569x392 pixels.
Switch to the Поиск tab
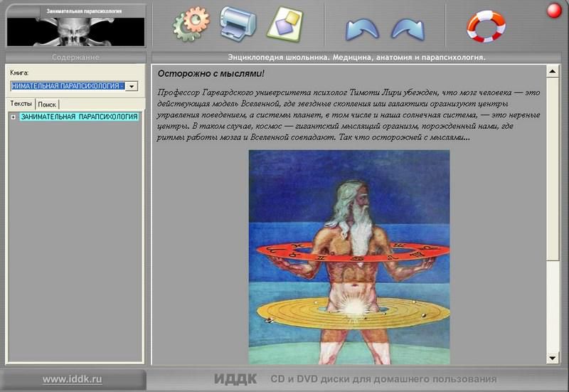[x=47, y=104]
